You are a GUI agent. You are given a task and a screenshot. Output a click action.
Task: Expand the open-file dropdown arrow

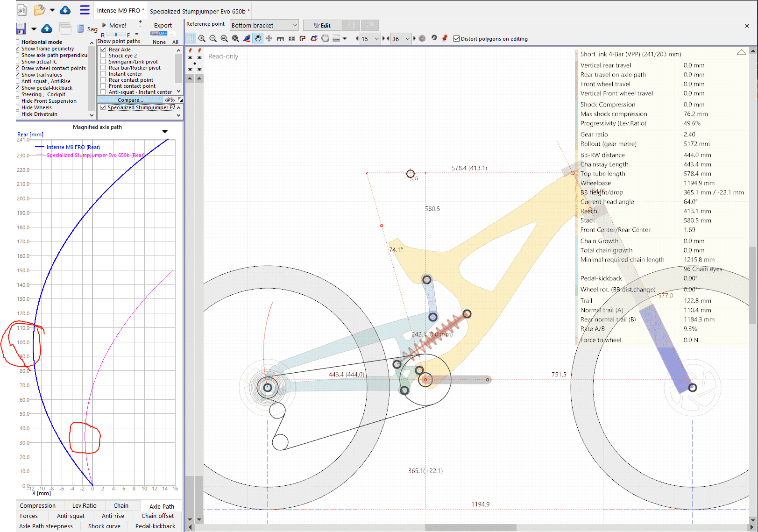coord(52,10)
